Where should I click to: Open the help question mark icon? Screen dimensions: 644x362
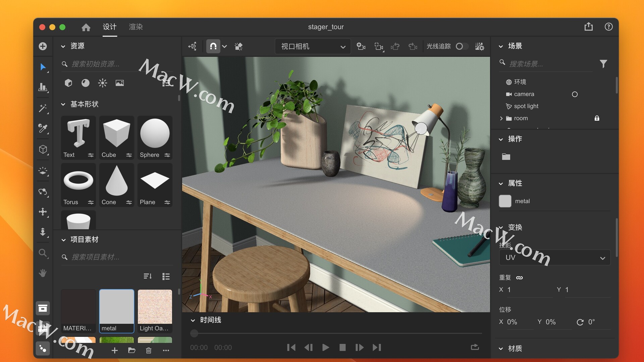point(608,27)
